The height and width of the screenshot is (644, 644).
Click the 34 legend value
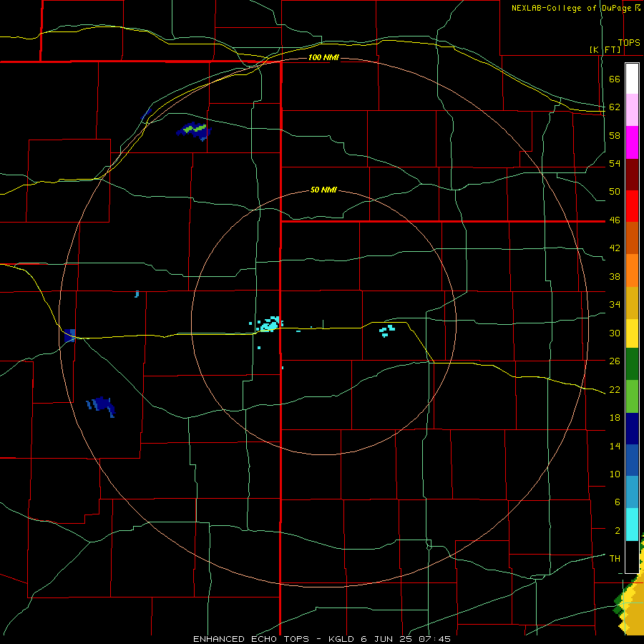point(615,304)
